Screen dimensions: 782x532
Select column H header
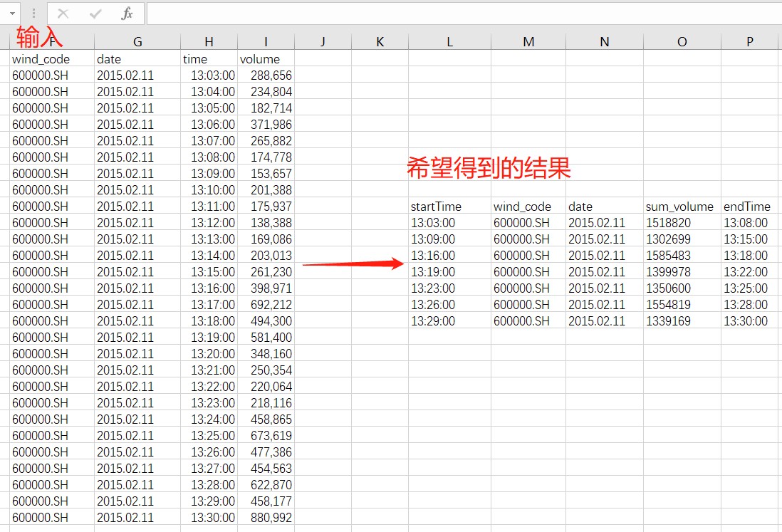(209, 42)
